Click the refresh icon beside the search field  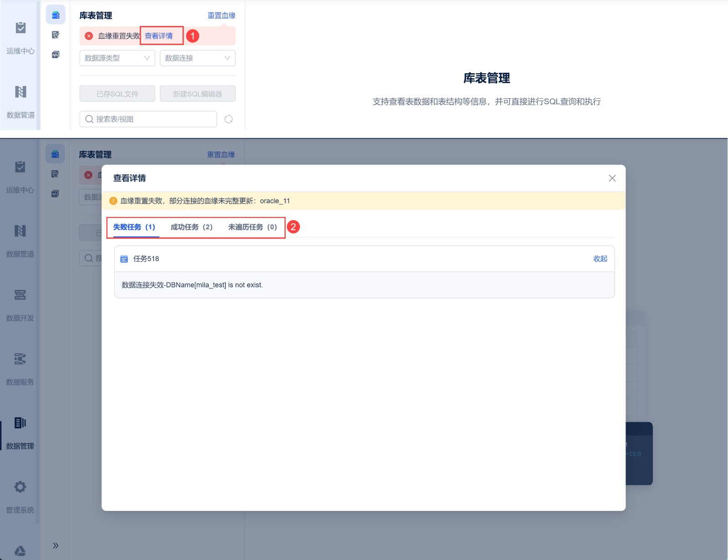(229, 119)
